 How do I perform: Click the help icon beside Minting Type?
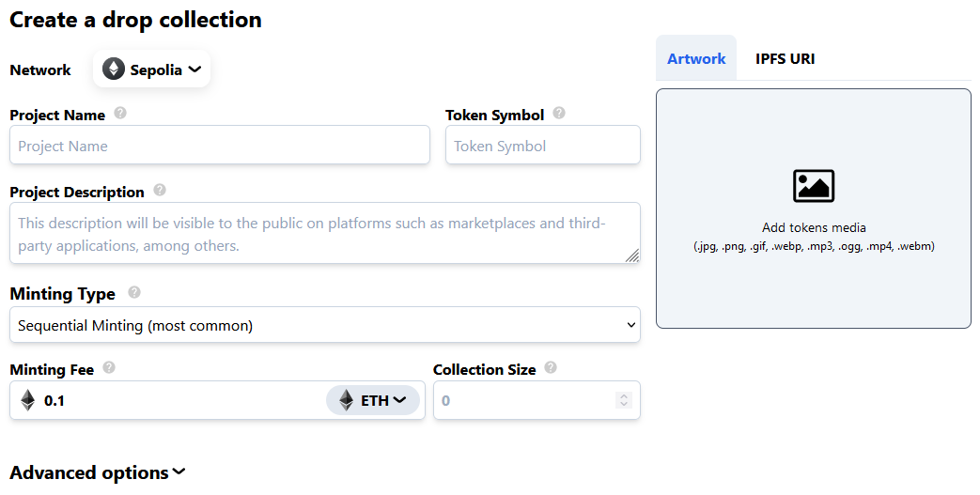(x=134, y=292)
